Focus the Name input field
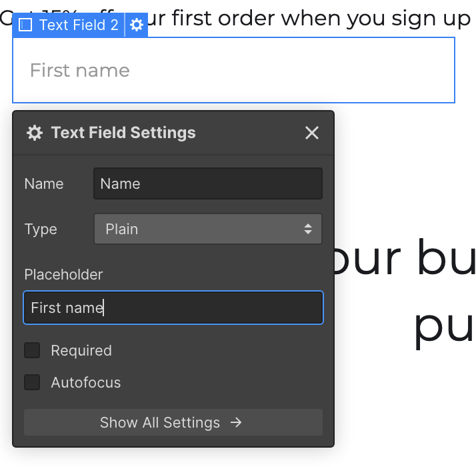Image resolution: width=476 pixels, height=467 pixels. [208, 183]
